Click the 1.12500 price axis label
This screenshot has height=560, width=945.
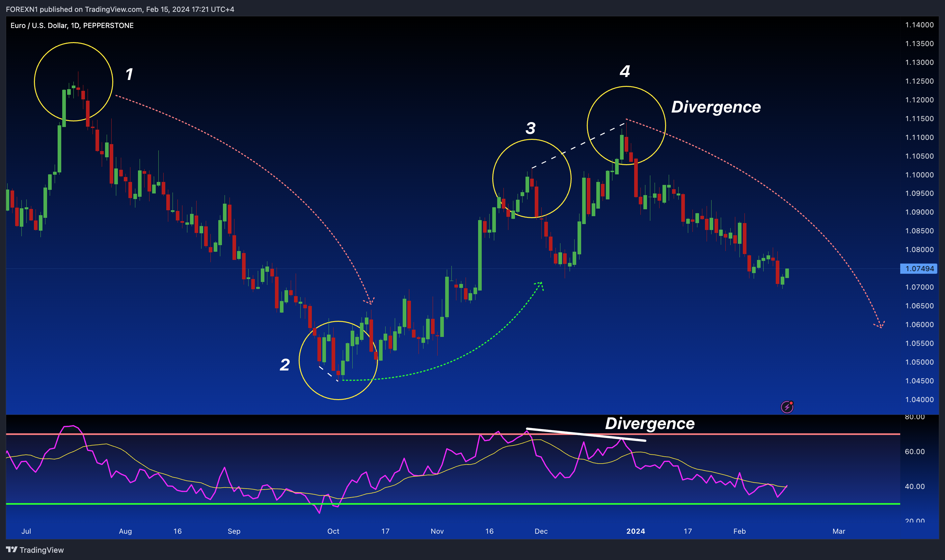[919, 81]
